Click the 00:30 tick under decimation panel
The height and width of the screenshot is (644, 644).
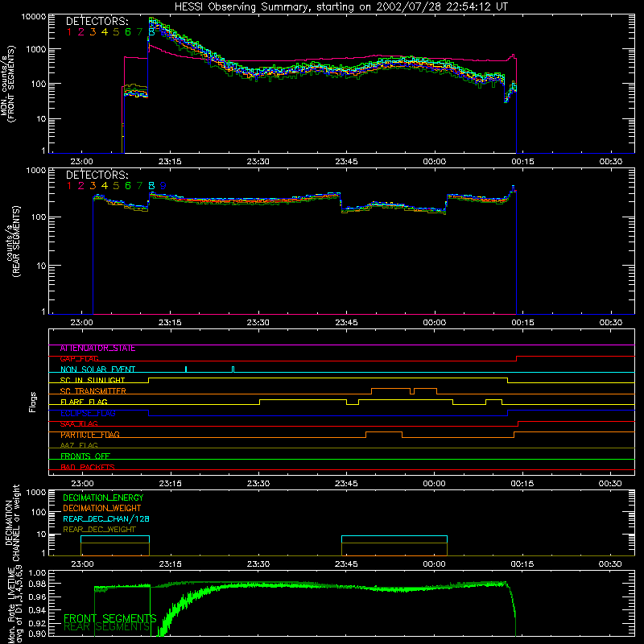pos(610,564)
